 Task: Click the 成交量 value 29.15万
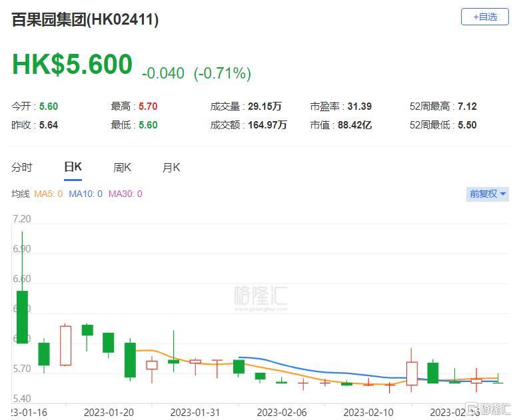point(264,106)
